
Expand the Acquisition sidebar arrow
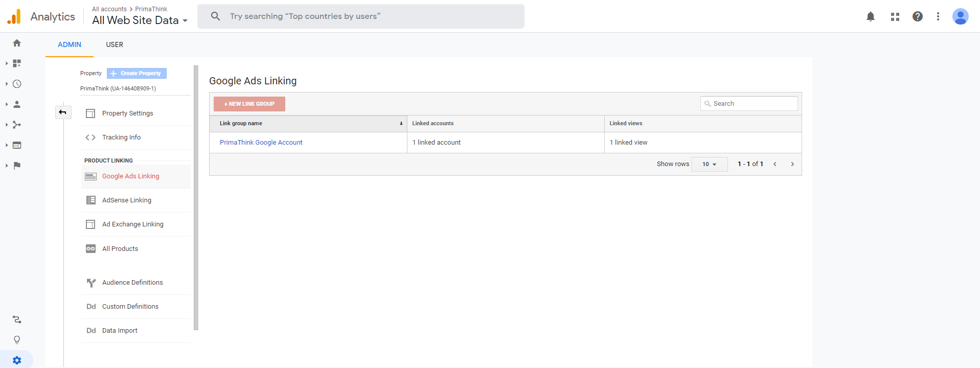tap(7, 125)
